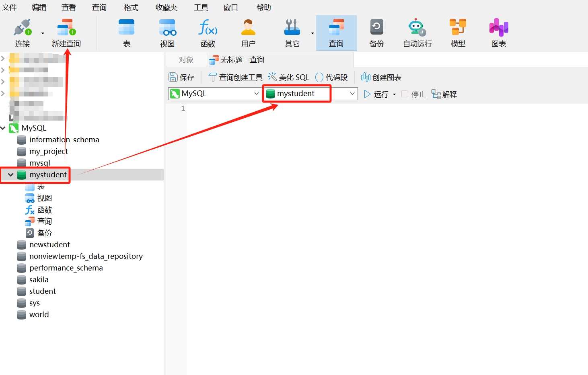The width and height of the screenshot is (588, 375).
Task: Open the User icon in toolbar
Action: (x=248, y=28)
